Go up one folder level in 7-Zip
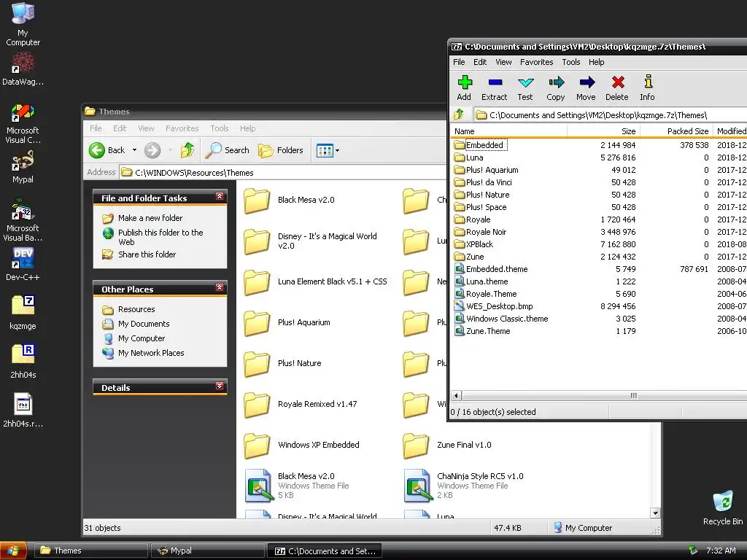This screenshot has height=560, width=747. tap(460, 114)
